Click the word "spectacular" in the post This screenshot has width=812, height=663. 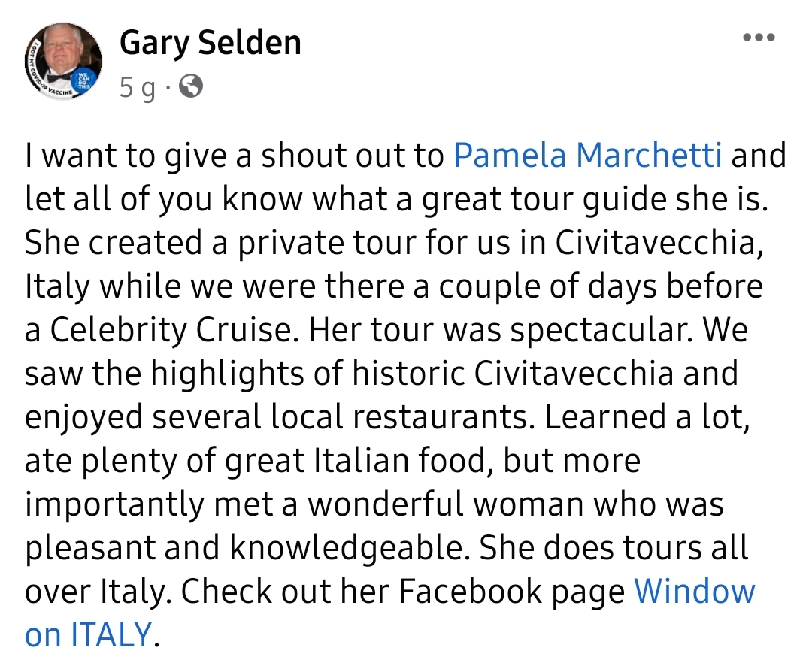[600, 331]
